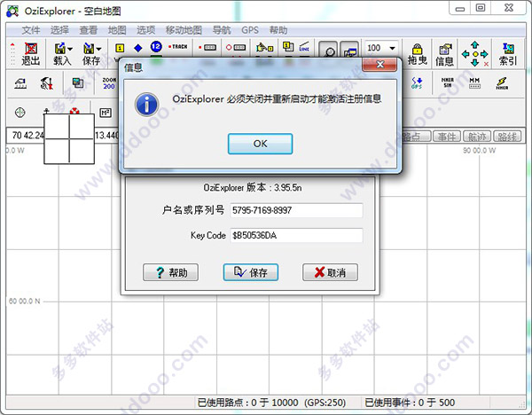Open the 移动地图 menu

[x=184, y=30]
